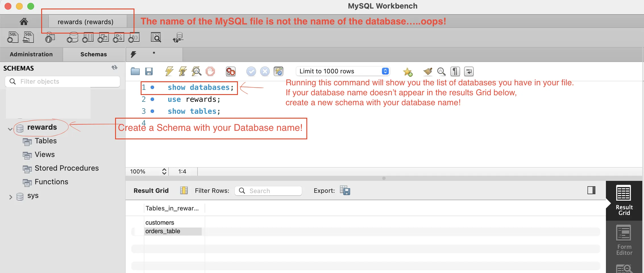Save the current SQL script

pyautogui.click(x=149, y=71)
